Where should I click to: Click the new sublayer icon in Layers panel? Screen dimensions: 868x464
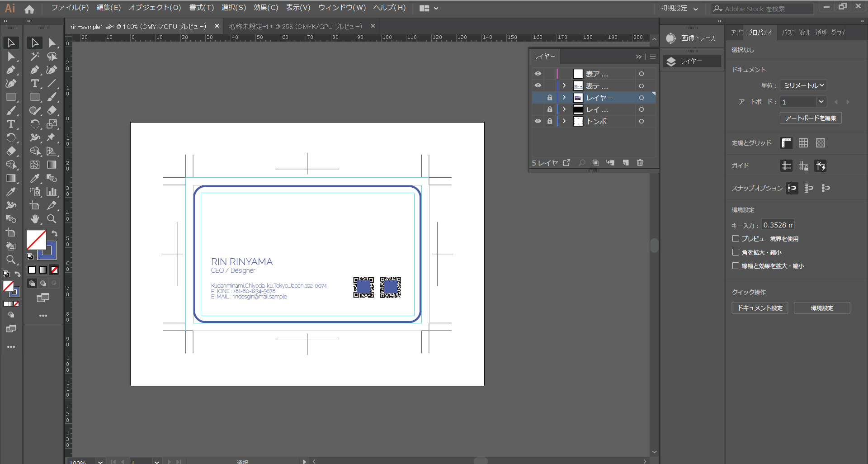click(610, 163)
